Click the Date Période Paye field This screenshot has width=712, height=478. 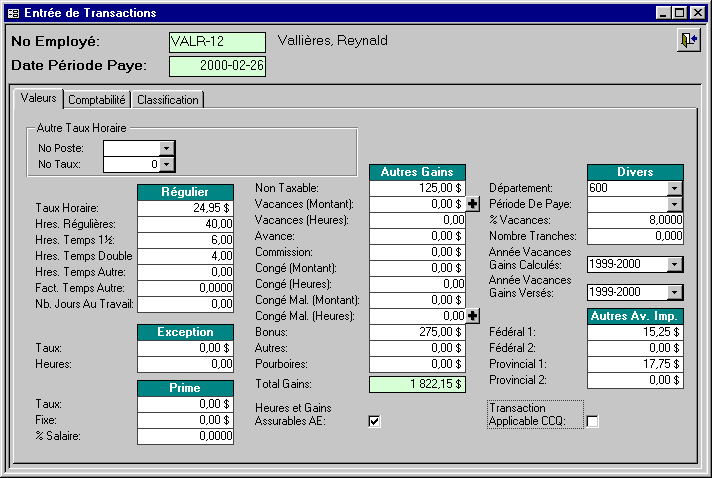[x=217, y=66]
